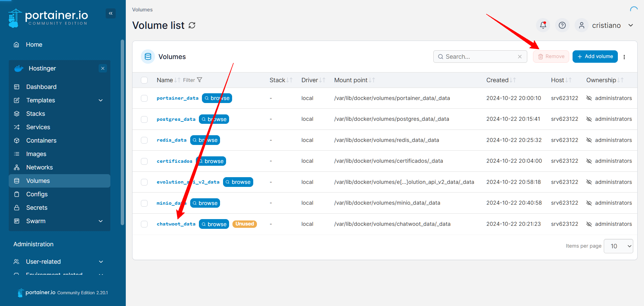Collapse the sidebar with double-chevron icon
The height and width of the screenshot is (306, 644).
point(111,13)
